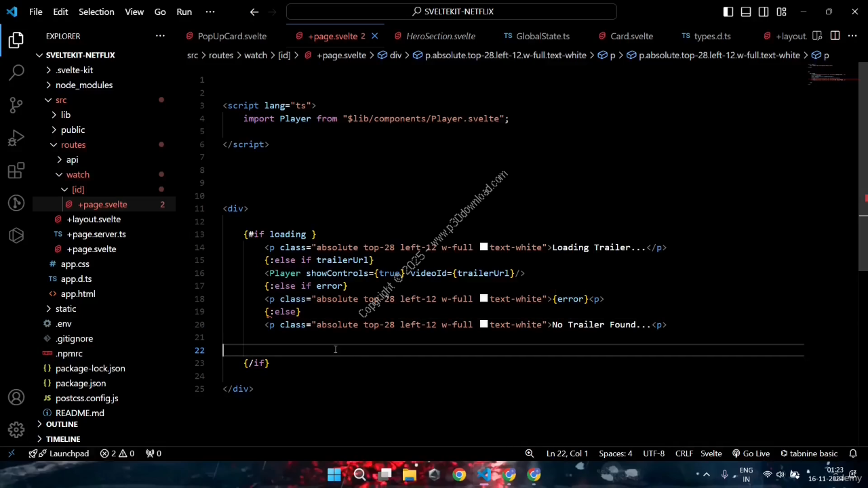Click the SVELTEKIT-NETFLIX command center search box
Viewport: 868px width, 488px height.
[452, 12]
